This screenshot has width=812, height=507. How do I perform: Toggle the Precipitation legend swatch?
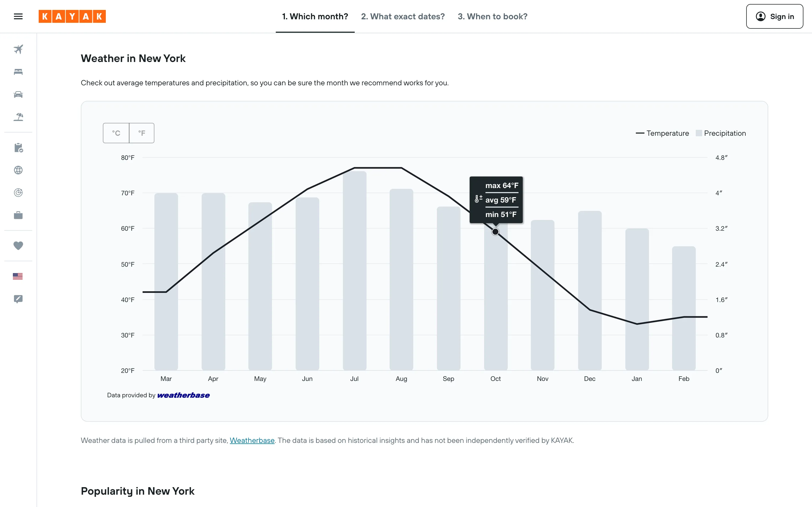tap(720, 133)
